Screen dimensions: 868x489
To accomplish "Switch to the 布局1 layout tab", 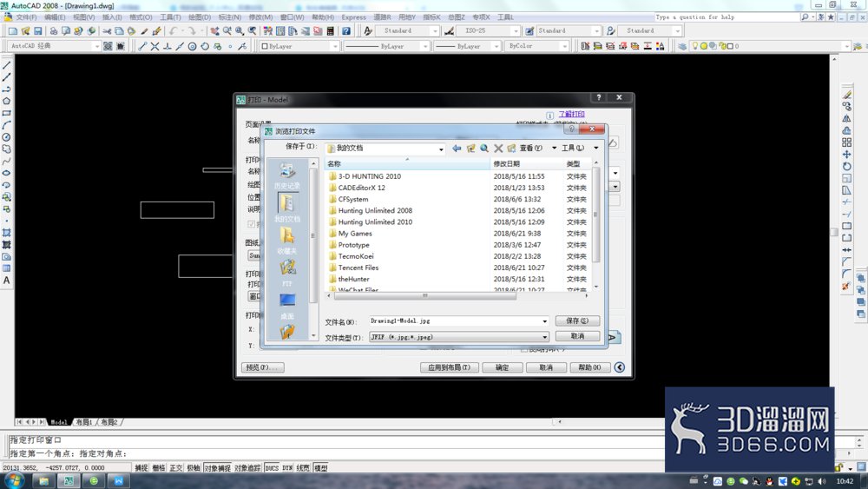I will coord(83,422).
